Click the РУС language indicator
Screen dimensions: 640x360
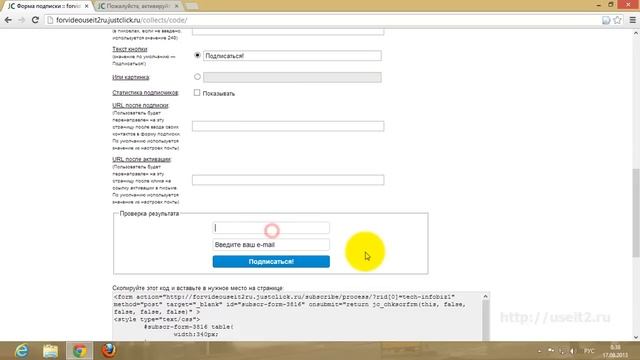(589, 351)
